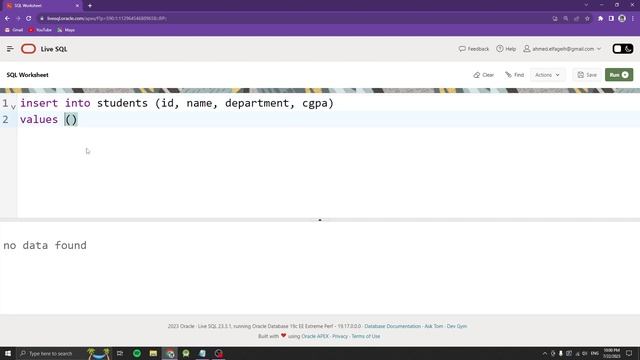The height and width of the screenshot is (360, 640).
Task: Open the Dev Gym link
Action: click(457, 327)
